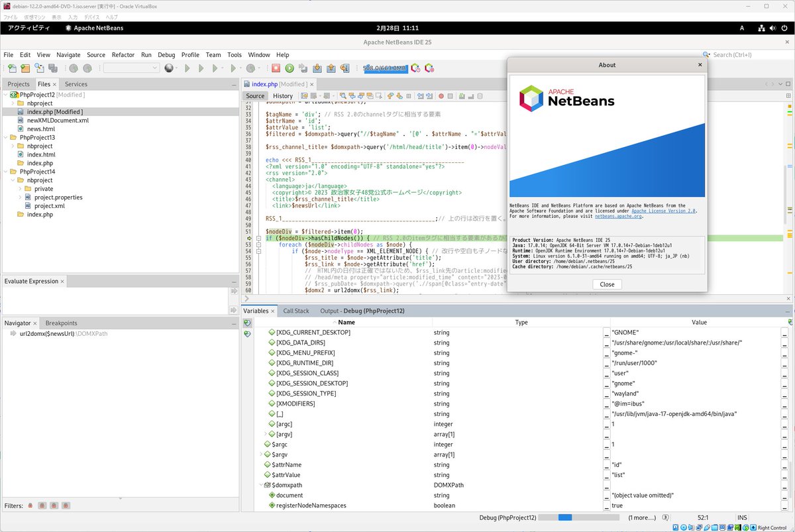Expand nbproject folder under PhpProject12
This screenshot has height=532, width=795.
click(12, 103)
